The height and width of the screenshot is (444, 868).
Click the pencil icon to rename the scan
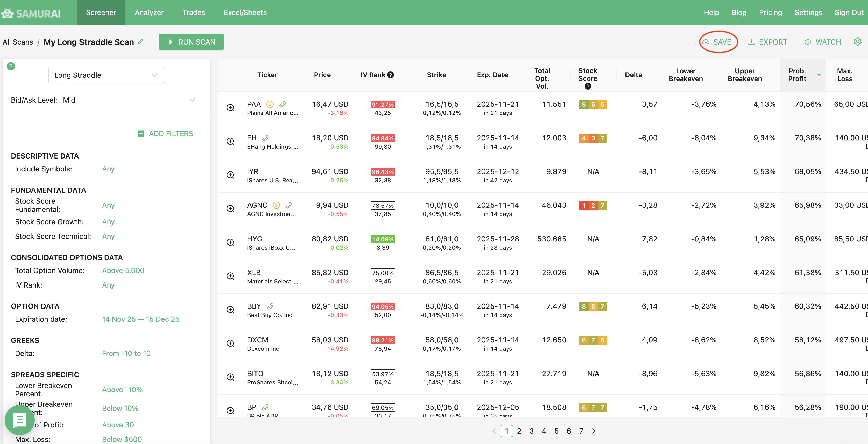[x=141, y=42]
